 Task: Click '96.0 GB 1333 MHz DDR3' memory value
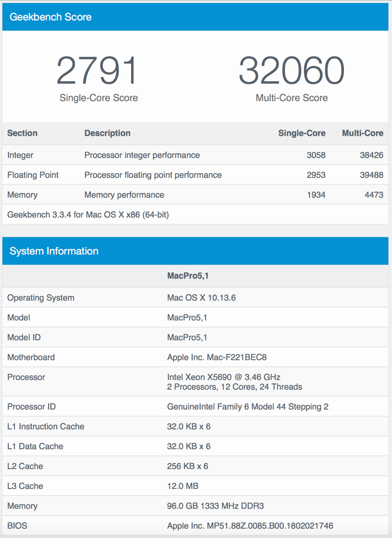click(215, 506)
